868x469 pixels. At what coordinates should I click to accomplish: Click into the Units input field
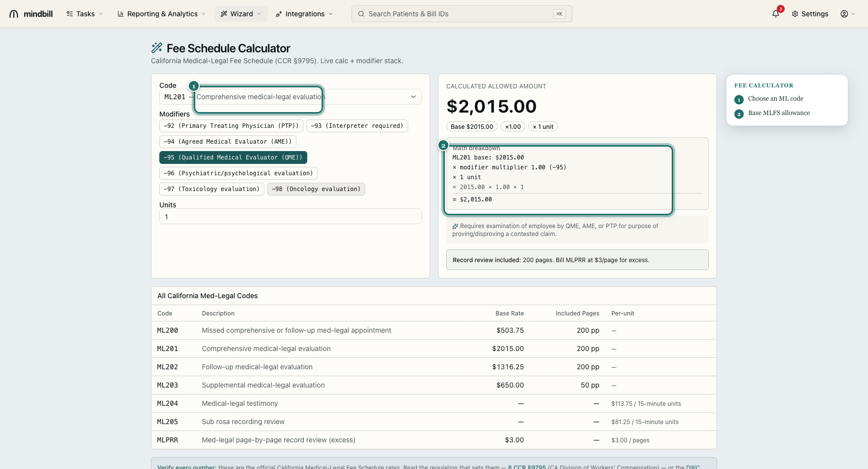pos(290,216)
